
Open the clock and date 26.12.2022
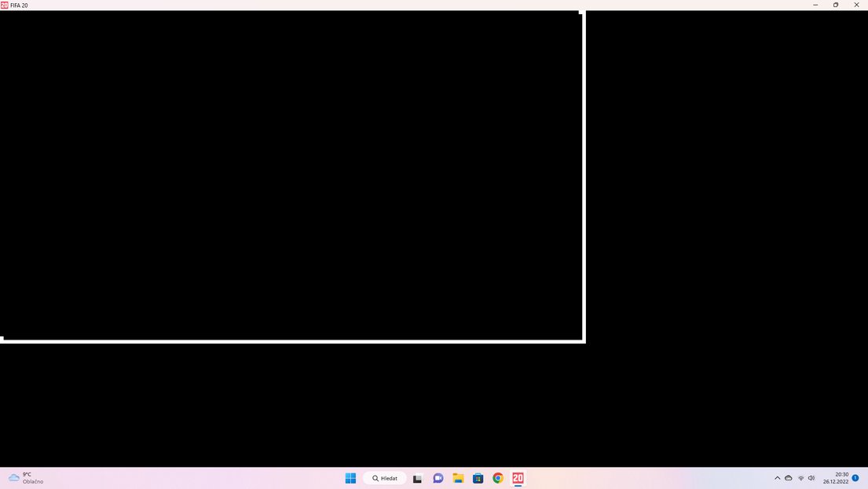point(835,478)
